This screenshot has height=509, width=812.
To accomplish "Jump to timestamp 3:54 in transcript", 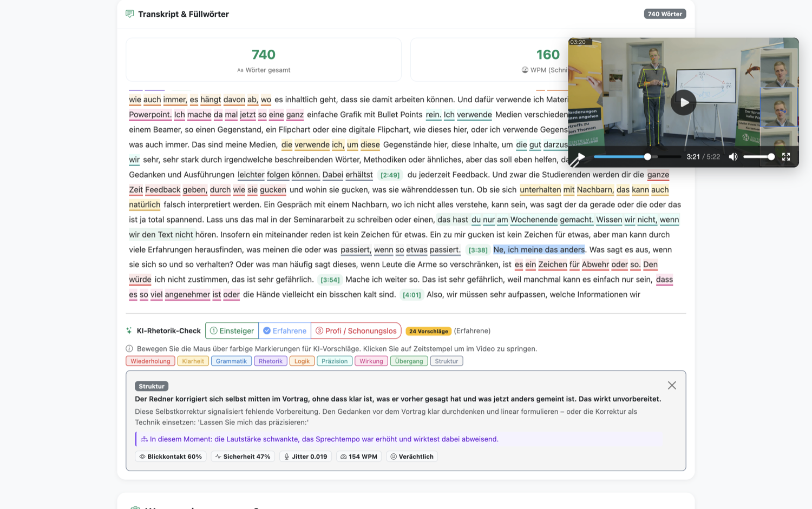I will point(330,280).
